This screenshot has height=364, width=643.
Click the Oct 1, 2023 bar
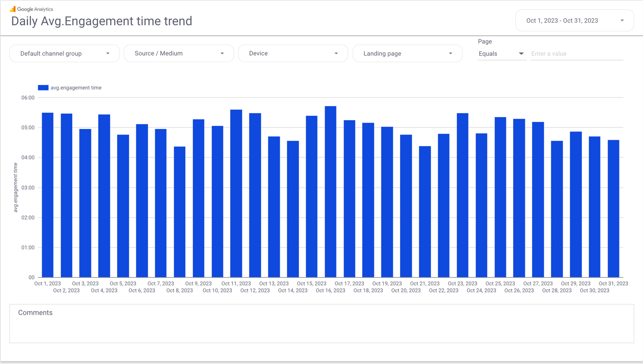pyautogui.click(x=48, y=195)
